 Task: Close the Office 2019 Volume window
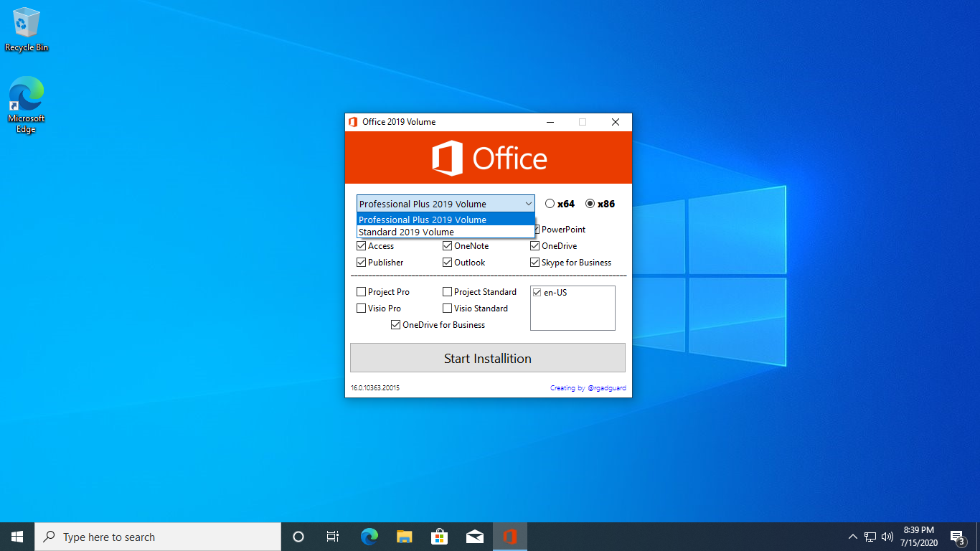coord(616,122)
